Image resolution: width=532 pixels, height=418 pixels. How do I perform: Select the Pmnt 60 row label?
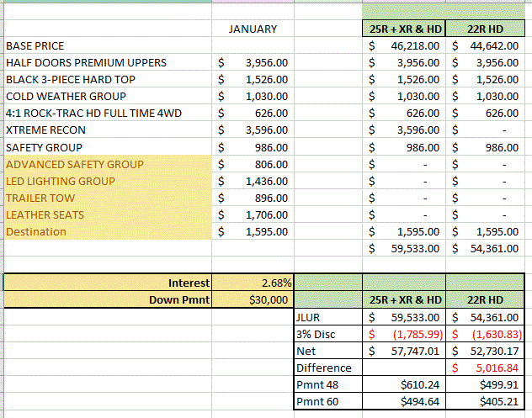tap(328, 401)
